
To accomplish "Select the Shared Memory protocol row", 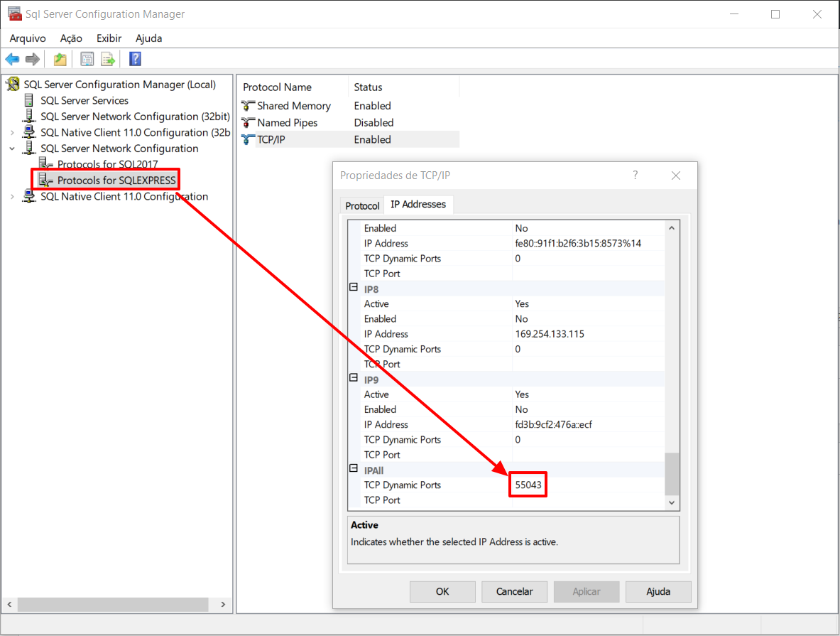I will tap(350, 106).
